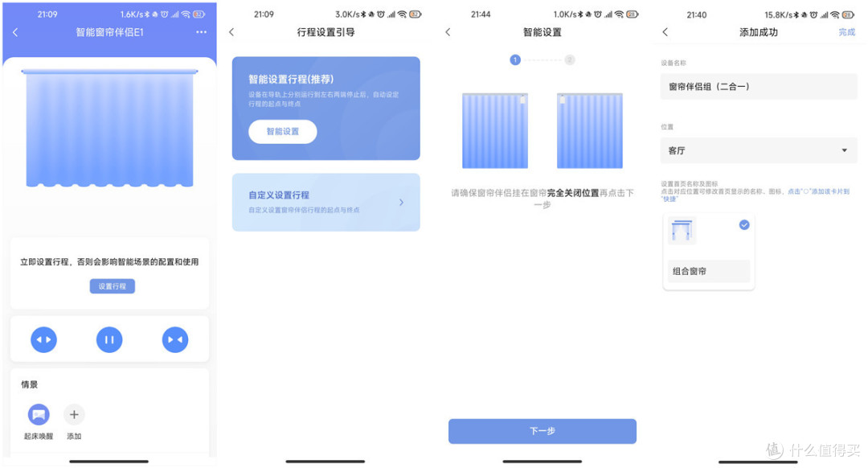Add a new scene with the plus icon

point(74,415)
